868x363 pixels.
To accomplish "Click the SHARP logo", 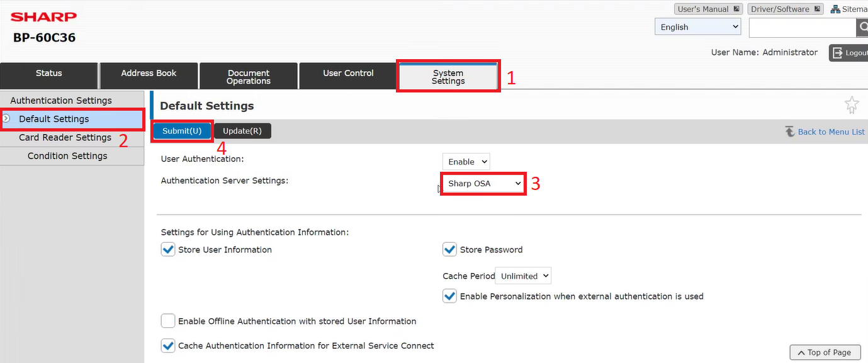I will (x=43, y=16).
